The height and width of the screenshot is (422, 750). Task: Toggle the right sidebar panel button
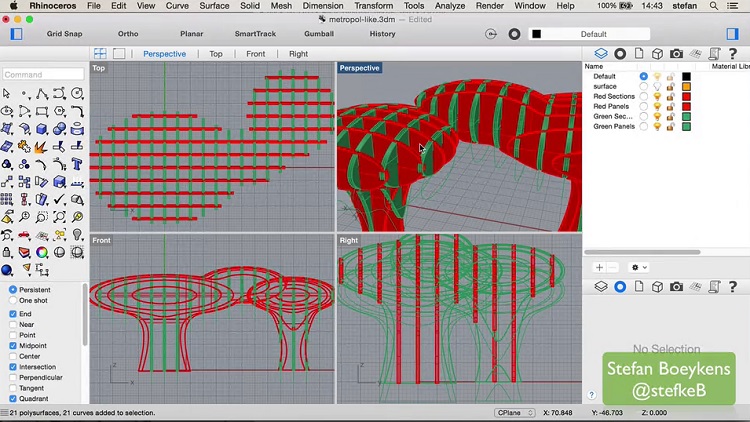point(732,34)
